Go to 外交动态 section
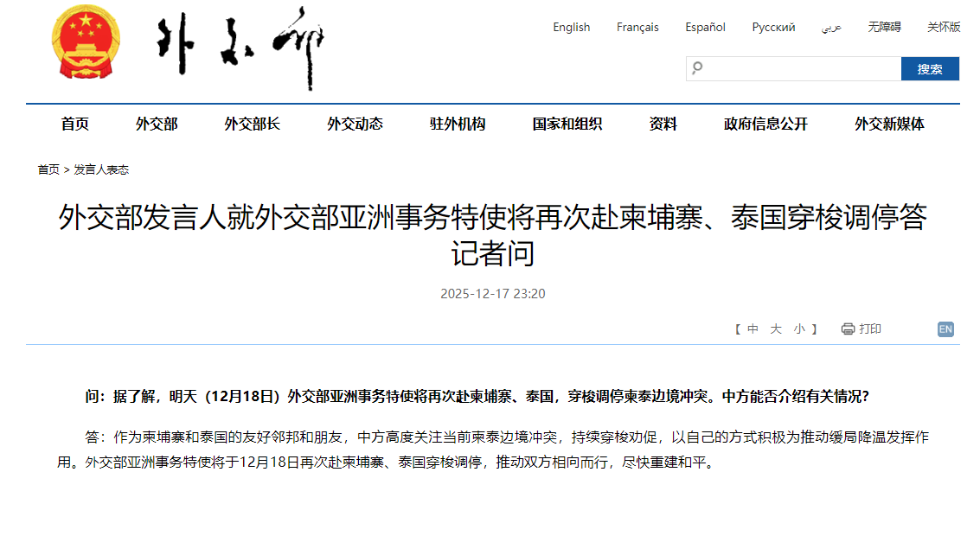This screenshot has height=536, width=980. [x=355, y=124]
